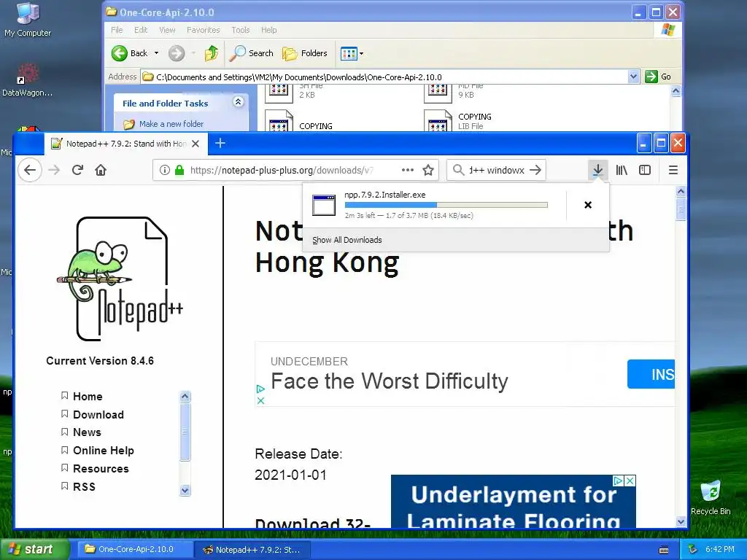This screenshot has width=747, height=560.
Task: Click Explorer Search toolbar button
Action: (251, 52)
